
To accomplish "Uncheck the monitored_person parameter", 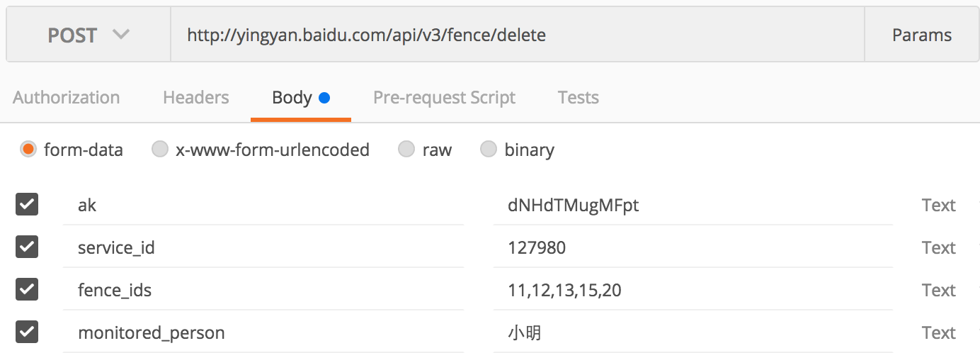I will pos(27,332).
